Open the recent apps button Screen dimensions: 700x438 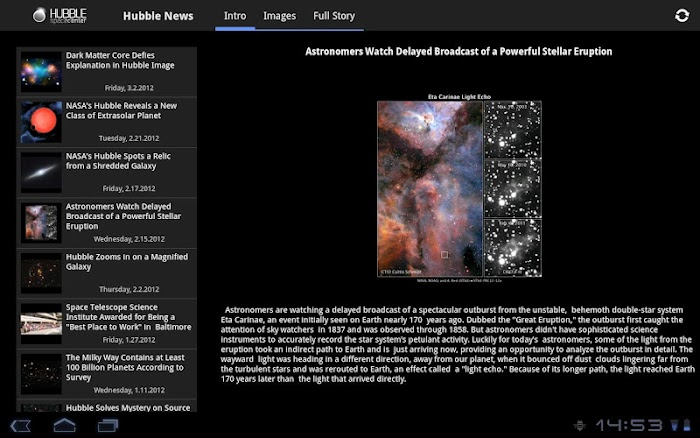[x=108, y=425]
